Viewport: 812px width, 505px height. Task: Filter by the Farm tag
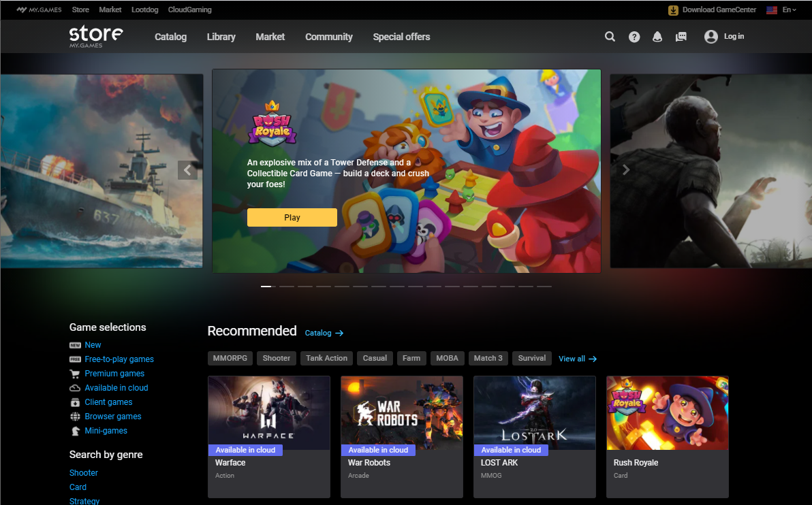coord(411,358)
